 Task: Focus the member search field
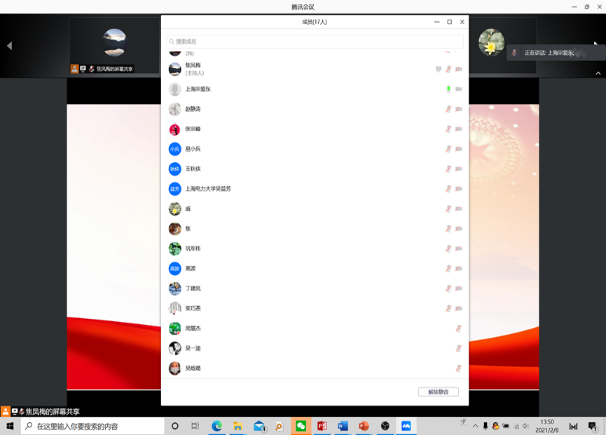[315, 41]
